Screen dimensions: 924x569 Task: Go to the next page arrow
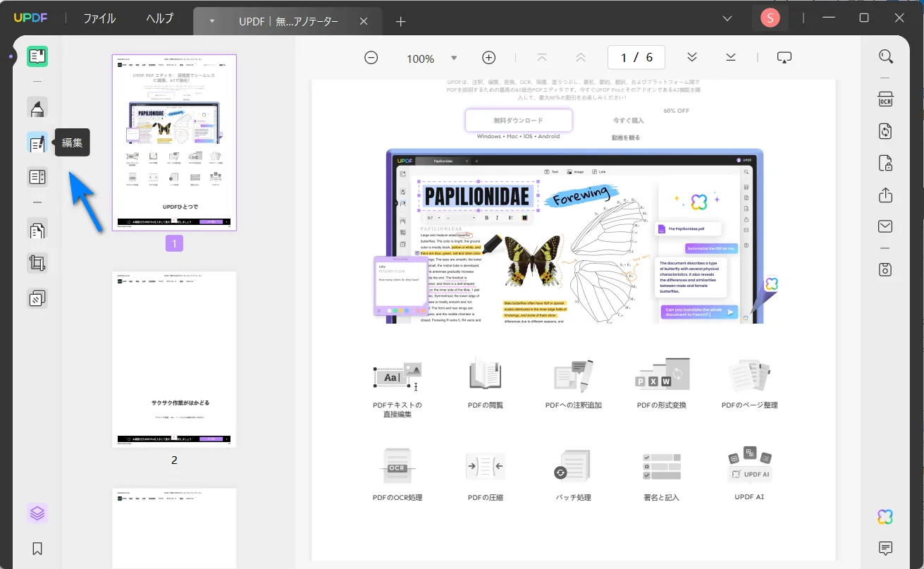tap(692, 58)
